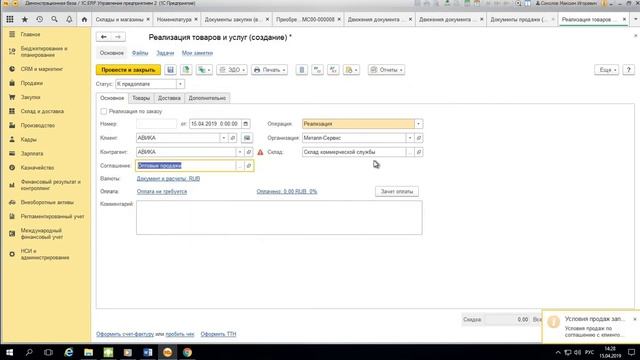Image resolution: width=640 pixels, height=360 pixels.
Task: Select the Основное form tab
Action: point(112,98)
